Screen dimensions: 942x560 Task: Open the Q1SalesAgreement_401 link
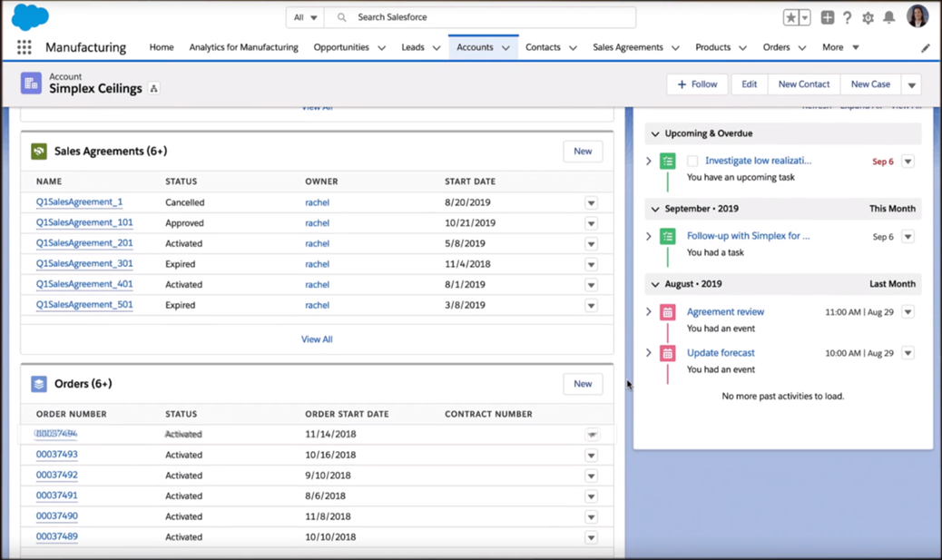[x=84, y=284]
